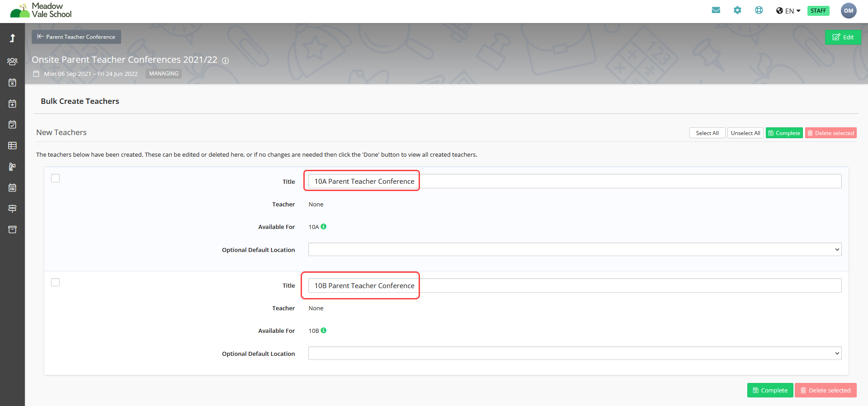Open settings via the gear icon
Screen dimensions: 868x406
point(737,10)
